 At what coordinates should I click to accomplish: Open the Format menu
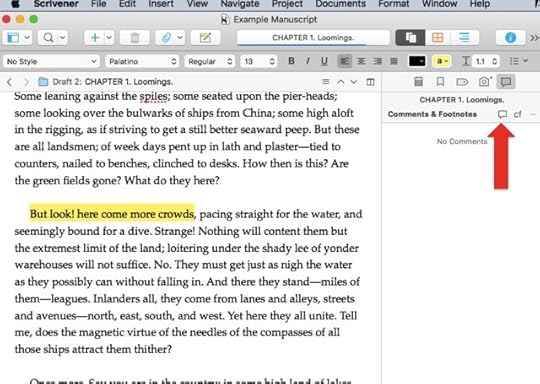(394, 4)
